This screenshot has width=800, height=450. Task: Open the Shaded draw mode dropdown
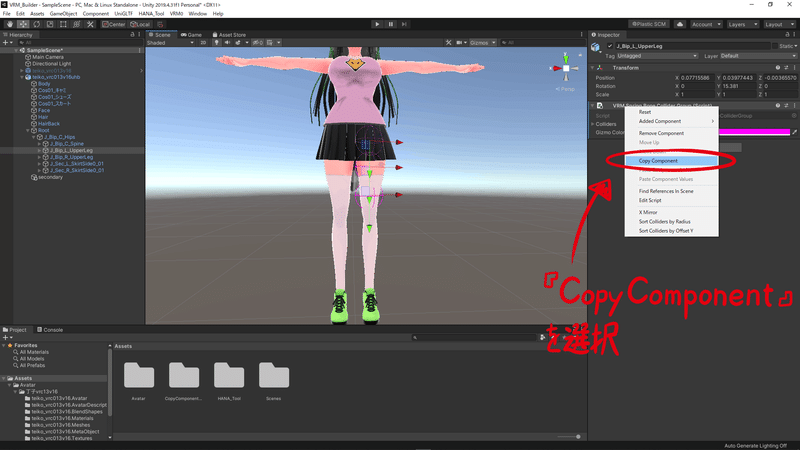point(170,43)
